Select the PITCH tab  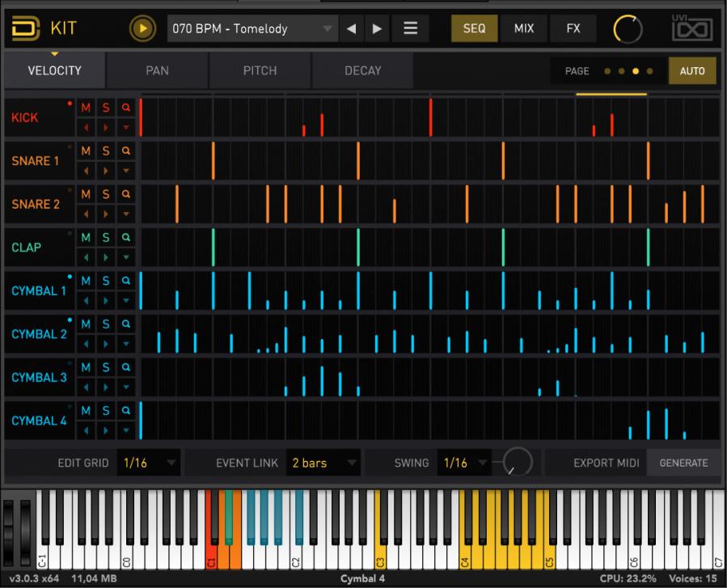(260, 71)
